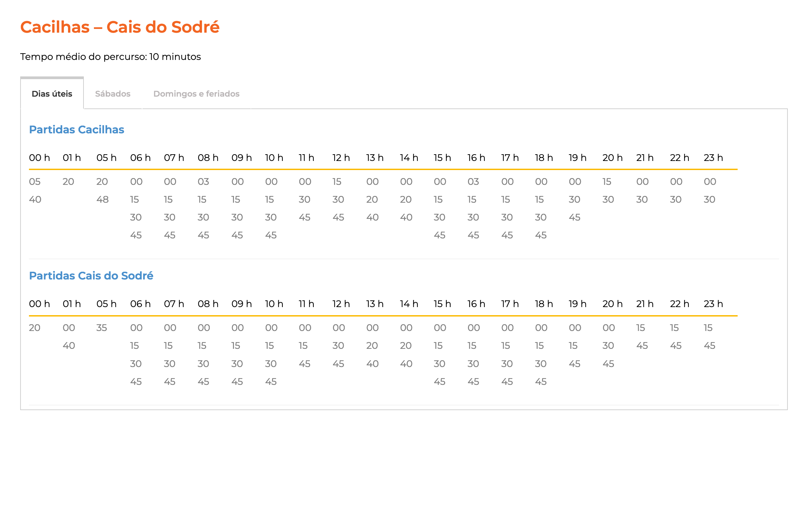Click 00 h header in Partidas Cacilhas
This screenshot has height=532, width=808.
tap(40, 158)
